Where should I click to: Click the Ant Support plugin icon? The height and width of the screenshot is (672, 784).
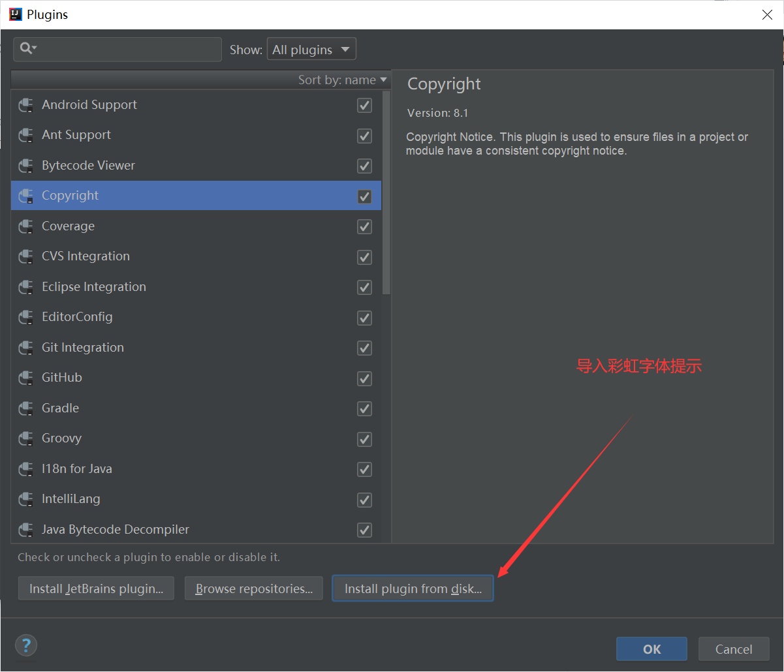pos(26,136)
